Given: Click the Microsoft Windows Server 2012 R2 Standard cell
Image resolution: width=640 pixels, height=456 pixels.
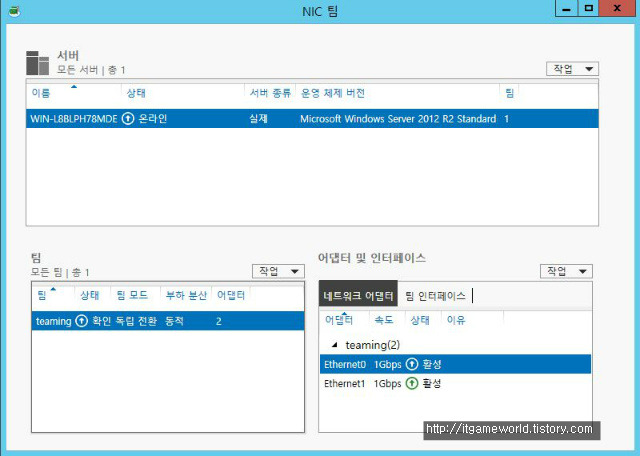Looking at the screenshot, I should tap(398, 119).
